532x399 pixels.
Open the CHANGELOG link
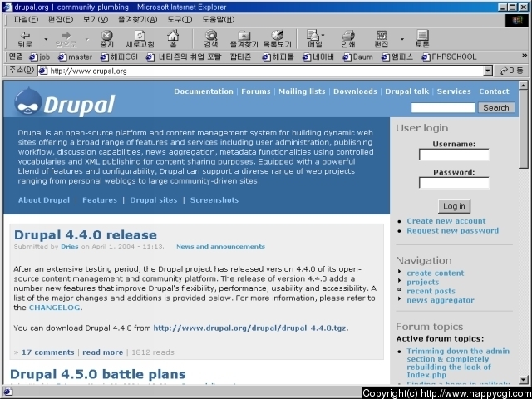coord(54,308)
